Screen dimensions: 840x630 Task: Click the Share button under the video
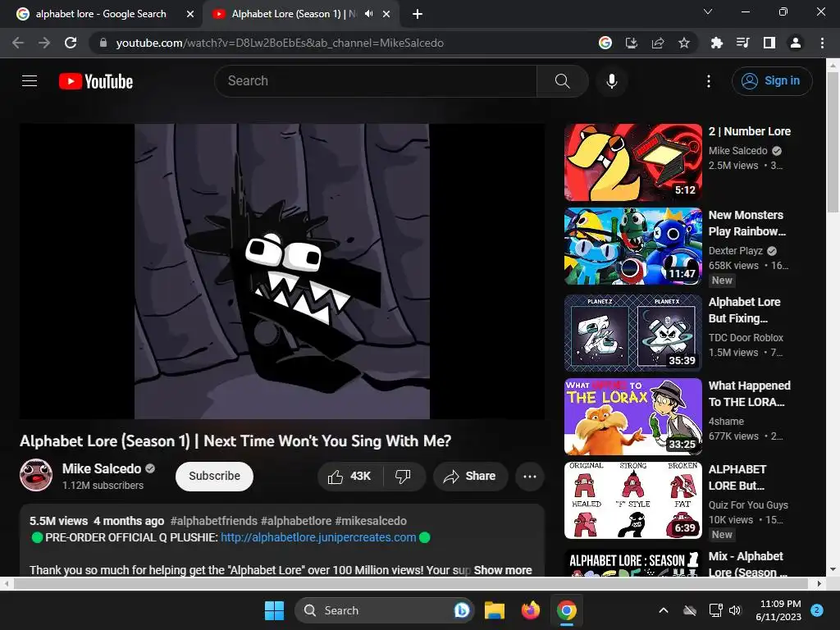click(470, 477)
